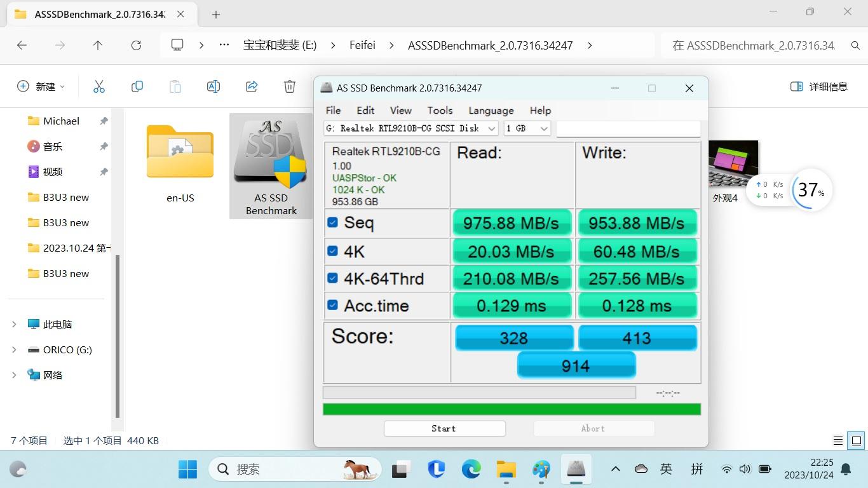This screenshot has height=488, width=868.
Task: Open the Language menu in AS SSD
Action: pyautogui.click(x=491, y=111)
